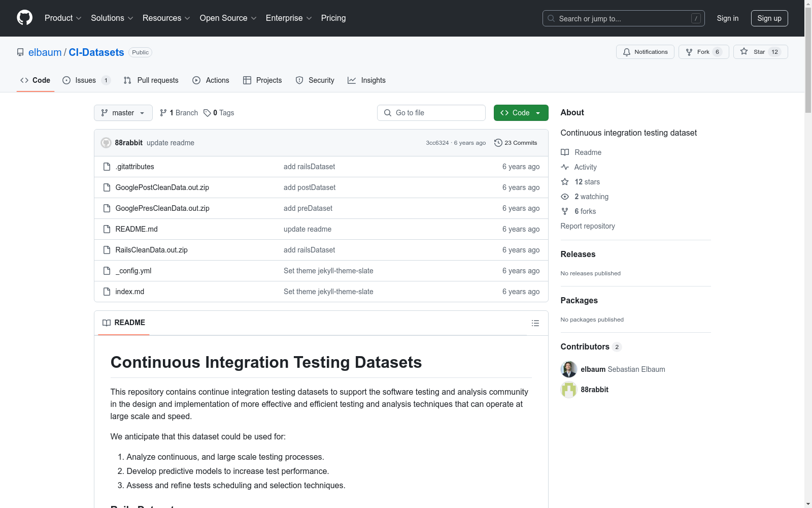Expand the Enterprise menu

click(289, 18)
